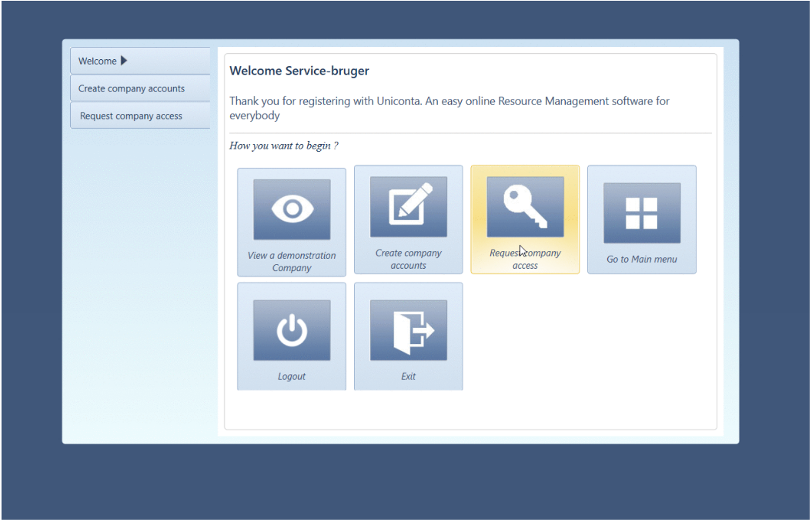The height and width of the screenshot is (522, 812).
Task: Click 'Go to Main menu' label
Action: [642, 259]
